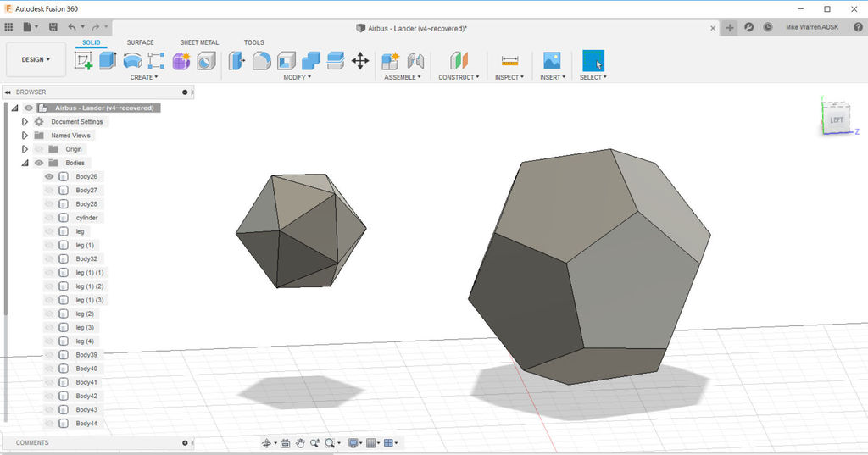Choose the Fillet tool in Modify
Image resolution: width=868 pixels, height=455 pixels.
(x=262, y=61)
